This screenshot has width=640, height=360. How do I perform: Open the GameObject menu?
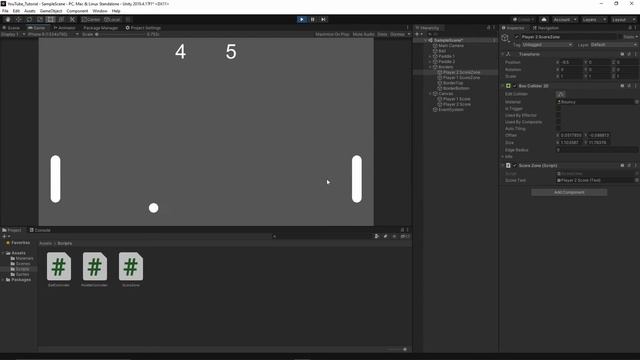tap(51, 11)
